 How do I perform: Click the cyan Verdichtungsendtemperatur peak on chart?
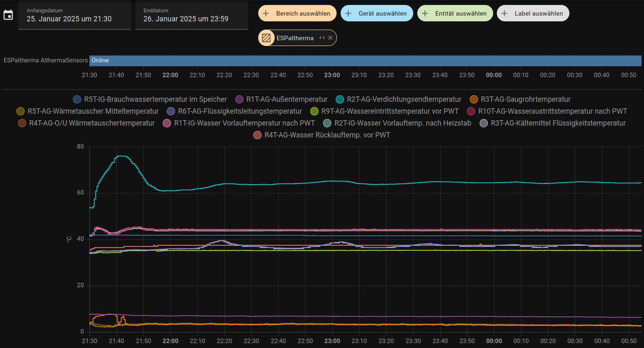(x=122, y=156)
